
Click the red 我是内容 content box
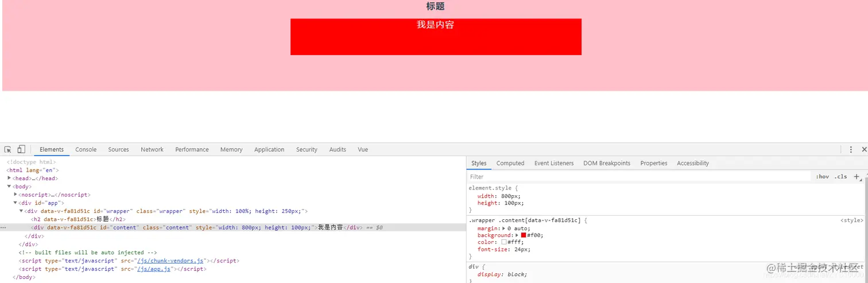coord(436,37)
